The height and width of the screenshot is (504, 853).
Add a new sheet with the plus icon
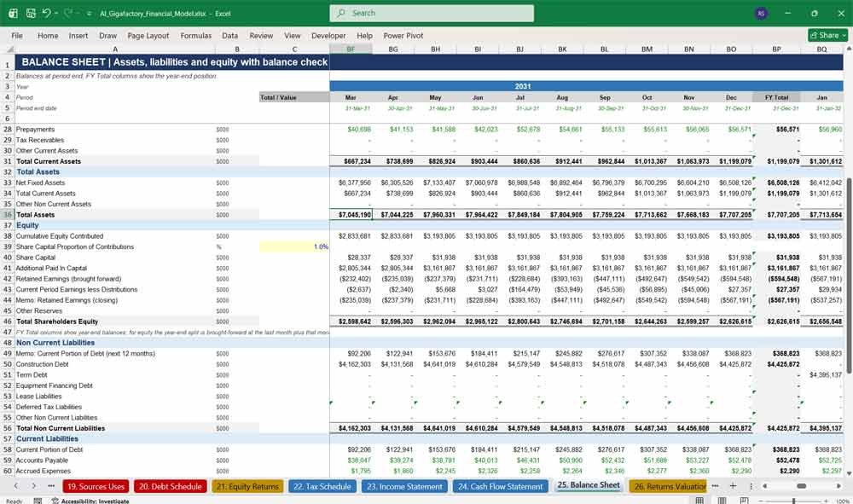733,485
